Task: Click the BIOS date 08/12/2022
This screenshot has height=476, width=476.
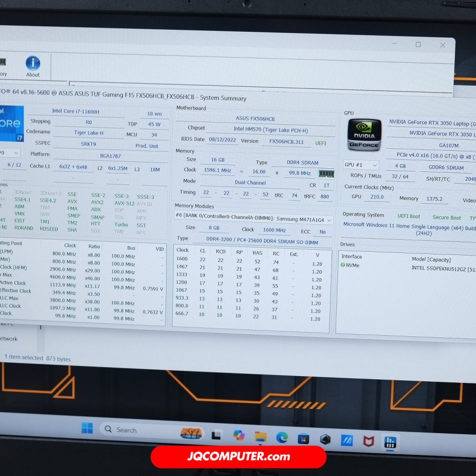Action: (223, 140)
